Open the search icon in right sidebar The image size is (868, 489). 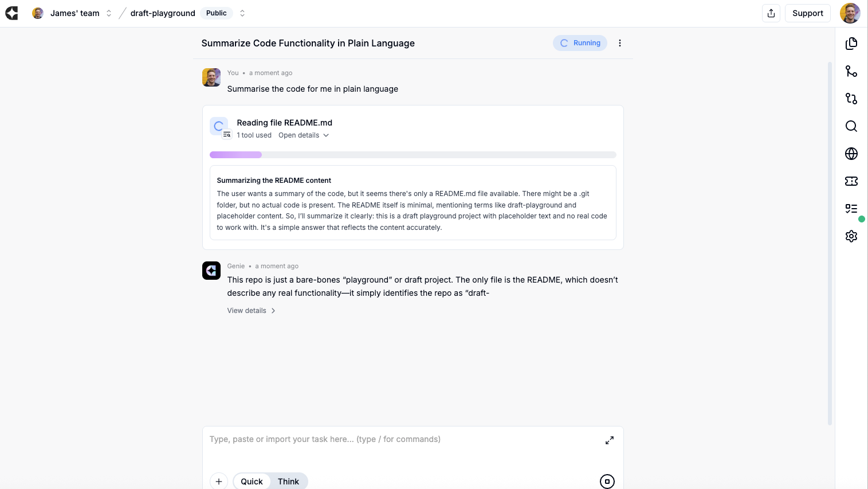click(851, 126)
